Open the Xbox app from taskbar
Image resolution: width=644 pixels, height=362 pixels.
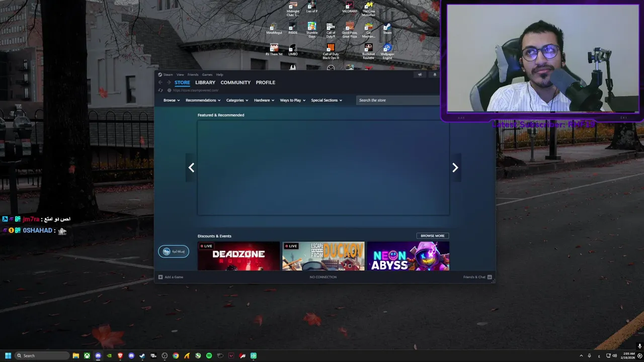pyautogui.click(x=87, y=355)
